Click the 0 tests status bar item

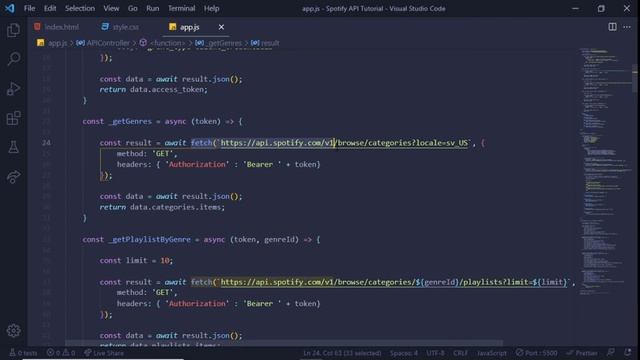(x=23, y=353)
